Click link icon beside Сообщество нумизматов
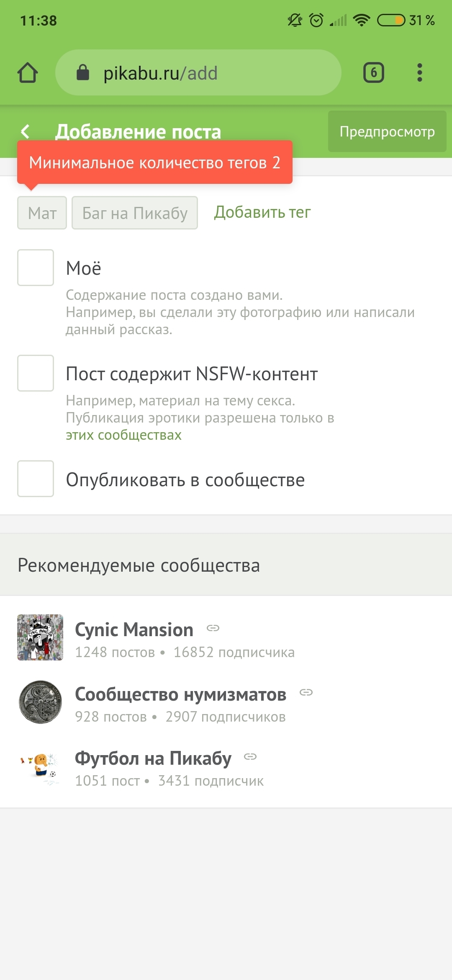The height and width of the screenshot is (980, 452). (306, 692)
